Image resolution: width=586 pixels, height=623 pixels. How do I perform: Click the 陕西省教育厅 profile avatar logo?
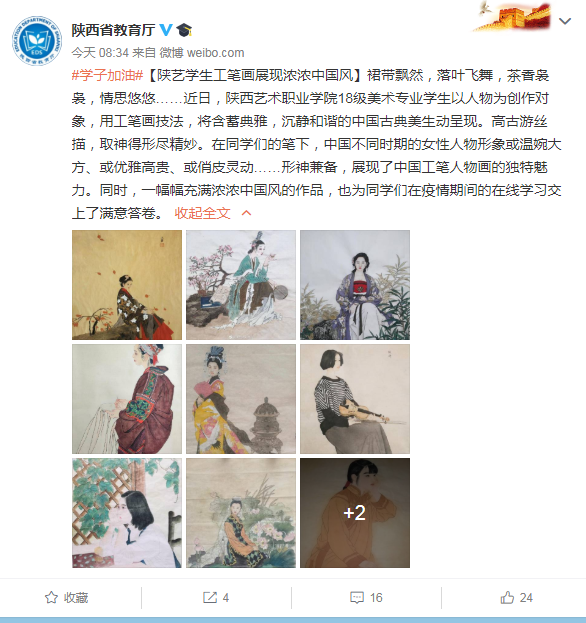(37, 41)
